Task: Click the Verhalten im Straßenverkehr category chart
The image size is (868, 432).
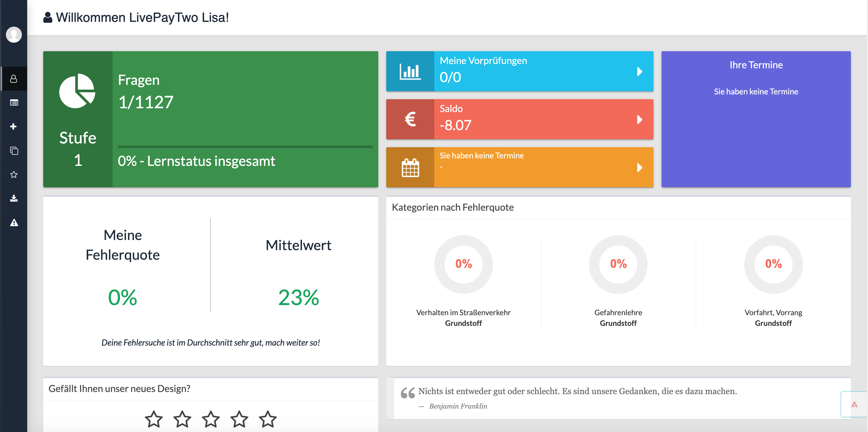Action: (x=463, y=265)
